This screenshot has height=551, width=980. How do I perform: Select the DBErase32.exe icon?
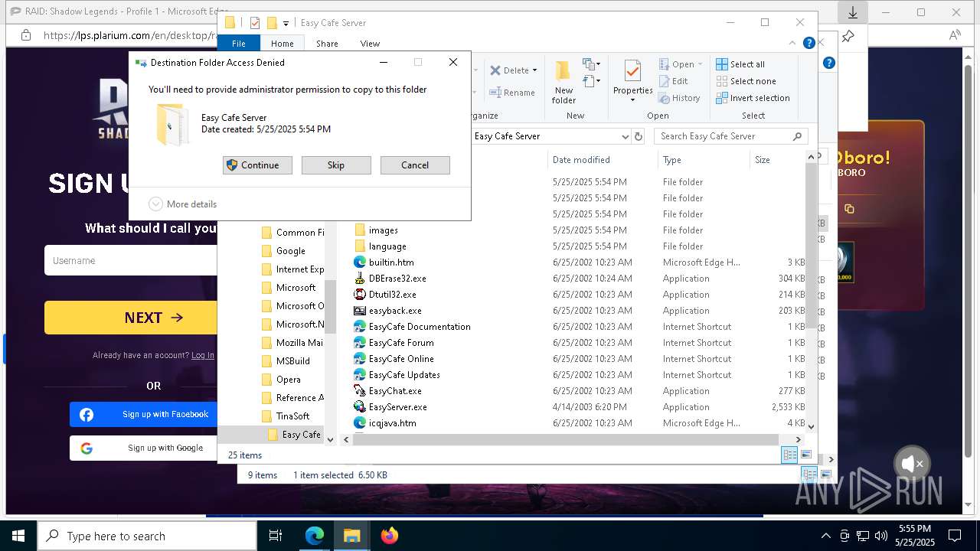(360, 279)
